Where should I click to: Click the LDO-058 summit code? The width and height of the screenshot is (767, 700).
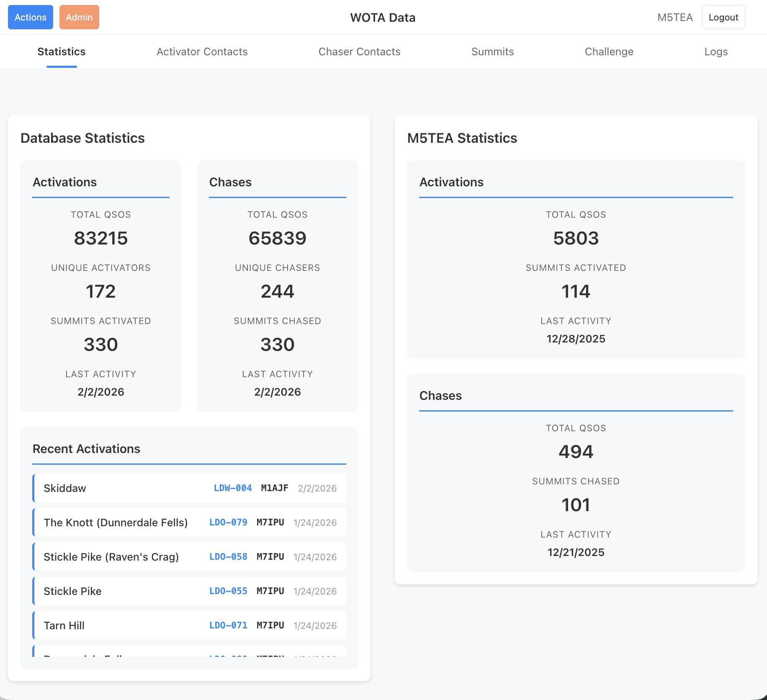pos(228,557)
